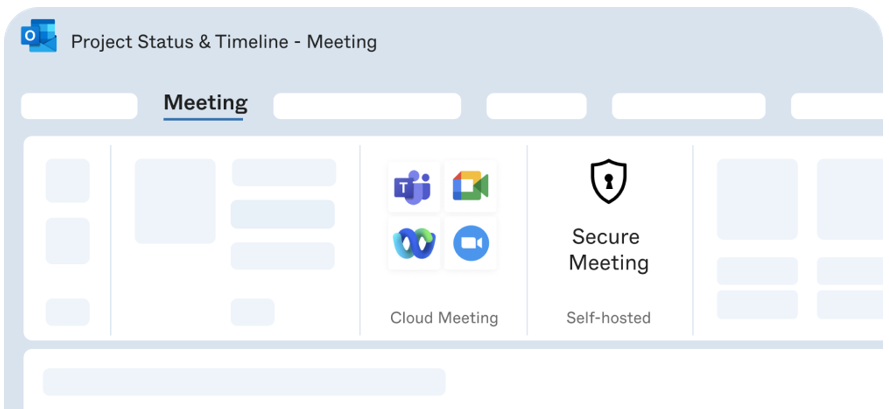Select the Microsoft Teams meeting icon
Viewport: 889px width, 409px height.
(413, 186)
